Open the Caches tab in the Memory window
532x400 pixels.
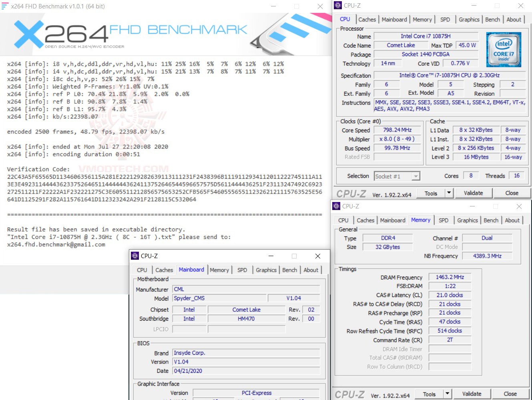click(365, 220)
